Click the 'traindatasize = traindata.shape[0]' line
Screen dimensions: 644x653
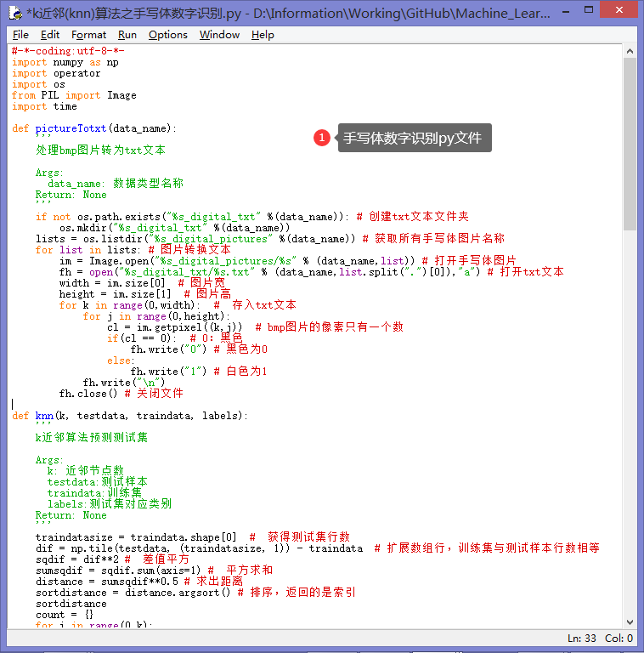(192, 537)
